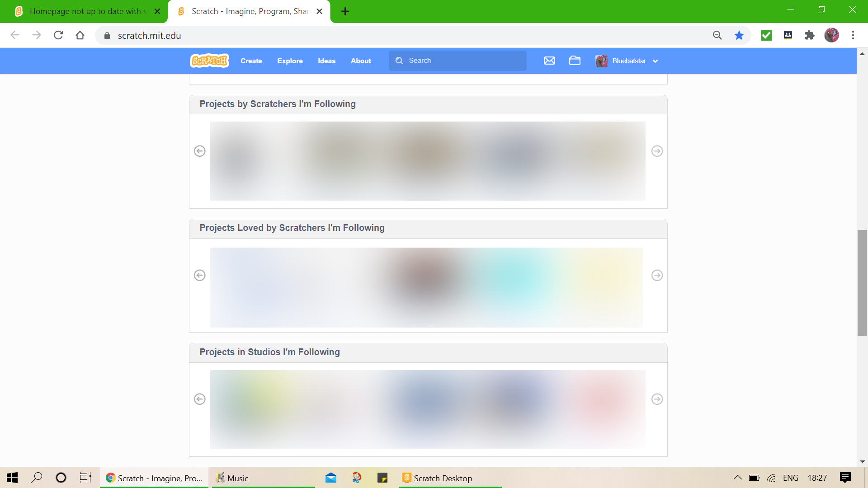
Task: Open the Extensions puzzle piece menu
Action: [x=810, y=35]
